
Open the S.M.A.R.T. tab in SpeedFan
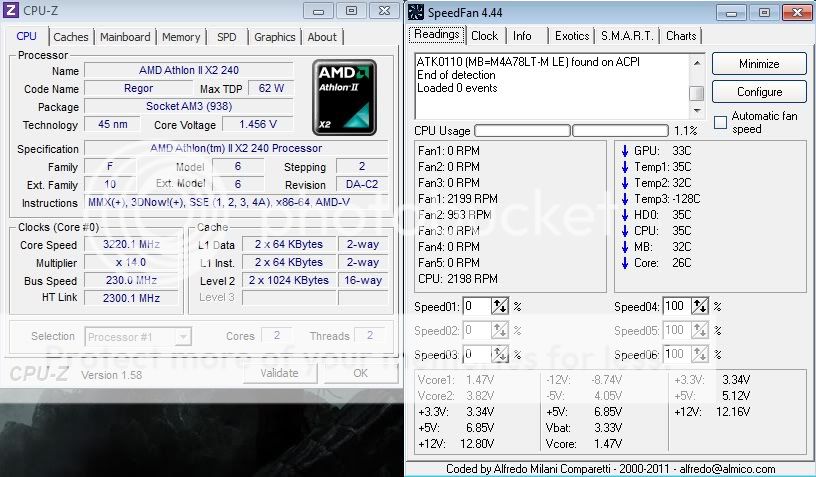tap(627, 36)
